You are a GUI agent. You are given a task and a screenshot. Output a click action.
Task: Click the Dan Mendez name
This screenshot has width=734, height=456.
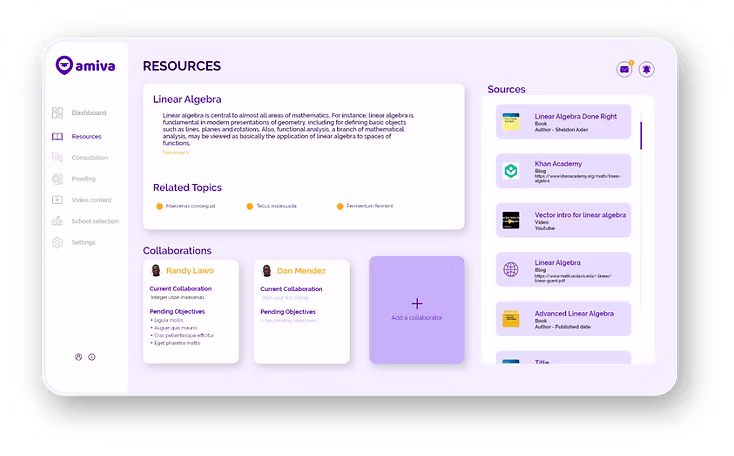pos(301,271)
